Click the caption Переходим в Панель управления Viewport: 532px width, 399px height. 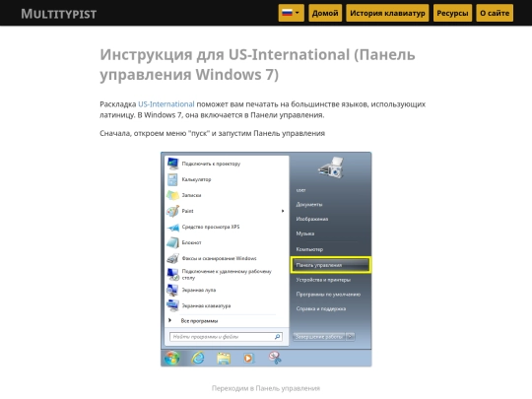click(266, 388)
